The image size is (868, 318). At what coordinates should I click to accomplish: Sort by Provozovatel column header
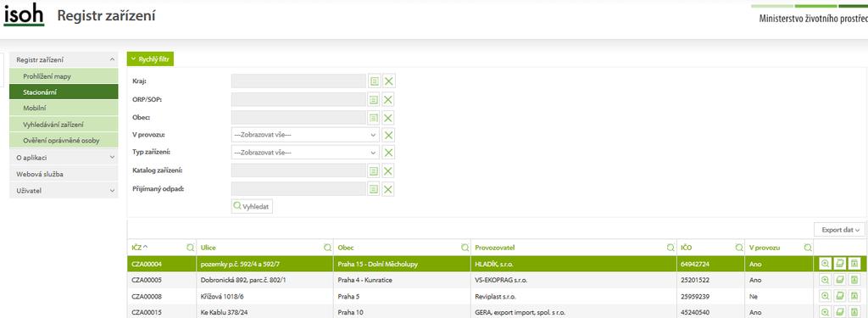[494, 248]
